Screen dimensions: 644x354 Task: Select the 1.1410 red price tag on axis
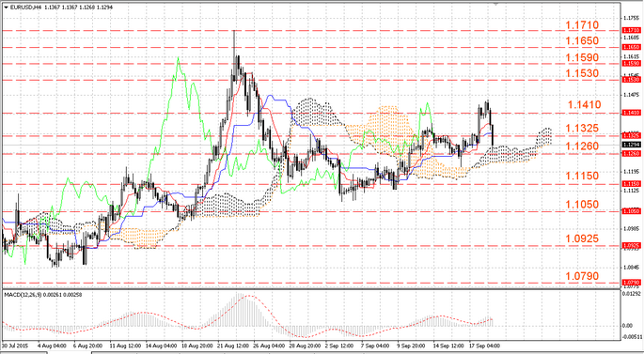(x=631, y=113)
